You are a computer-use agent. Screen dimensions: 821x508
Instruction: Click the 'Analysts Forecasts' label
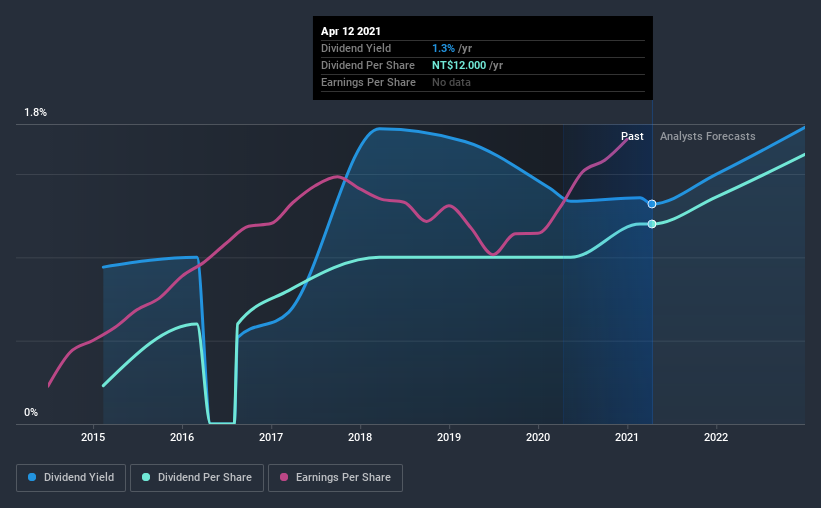tap(707, 136)
